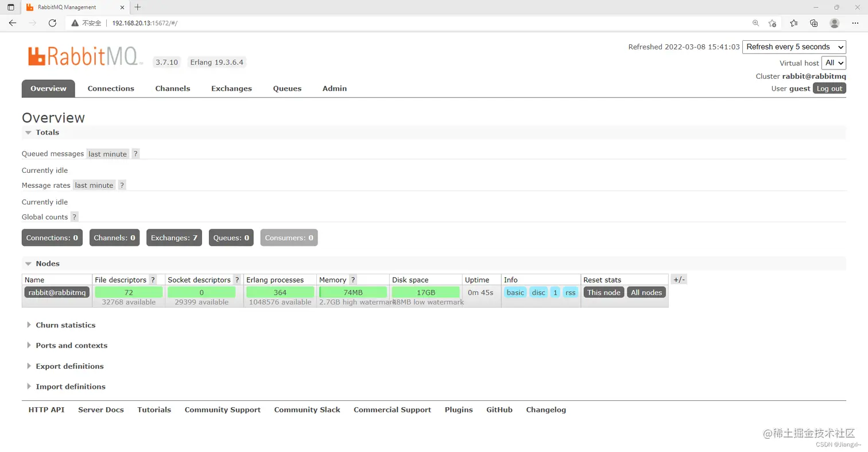The height and width of the screenshot is (452, 868).
Task: Open the Refresh every 5 seconds dropdown
Action: click(x=794, y=47)
